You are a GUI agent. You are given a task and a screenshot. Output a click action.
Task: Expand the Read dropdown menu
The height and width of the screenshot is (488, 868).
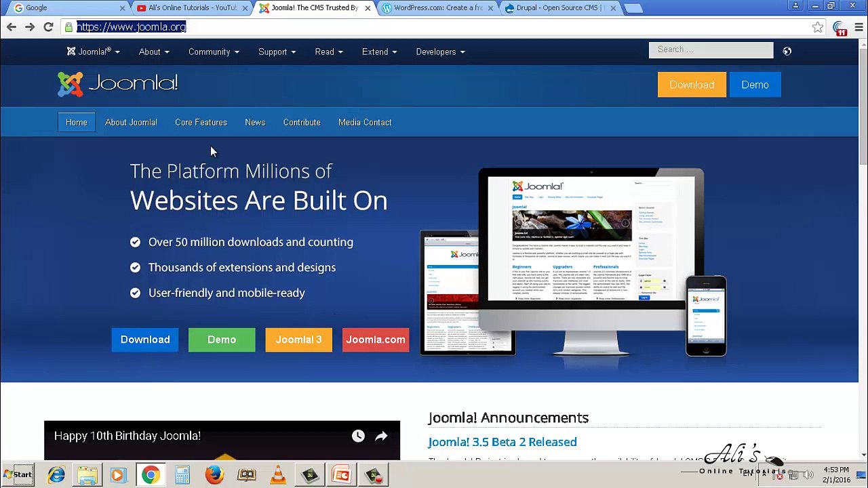tap(329, 52)
